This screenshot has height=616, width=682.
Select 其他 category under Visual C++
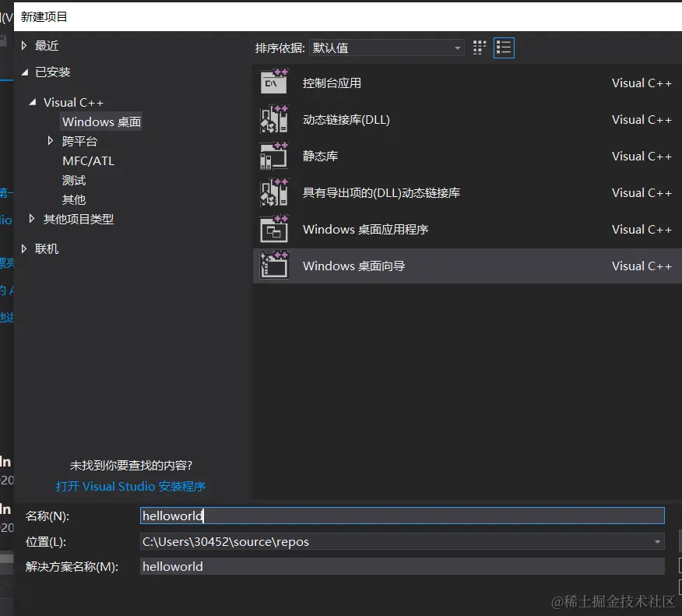point(74,199)
